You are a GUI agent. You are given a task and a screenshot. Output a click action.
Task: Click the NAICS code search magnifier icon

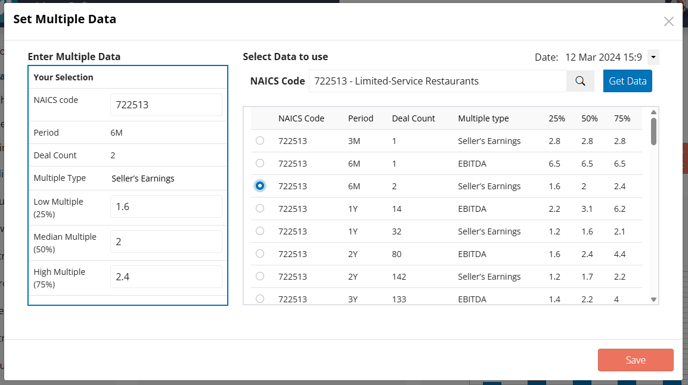580,81
